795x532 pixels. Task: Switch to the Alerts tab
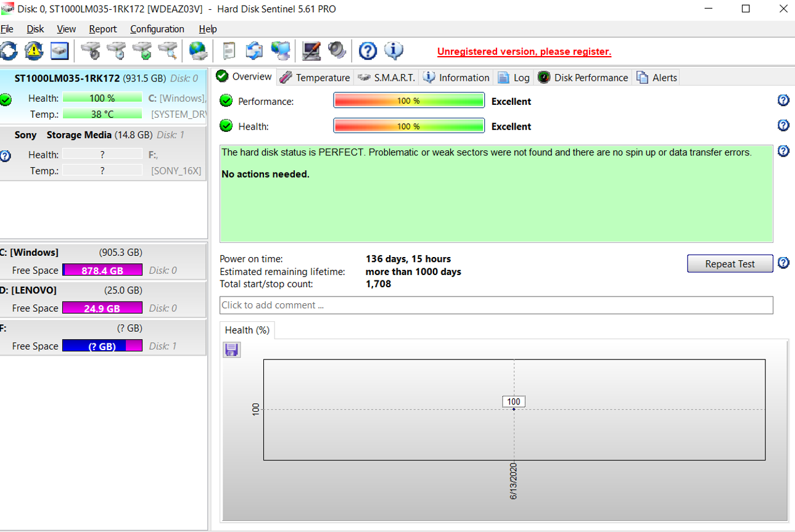[x=657, y=78]
